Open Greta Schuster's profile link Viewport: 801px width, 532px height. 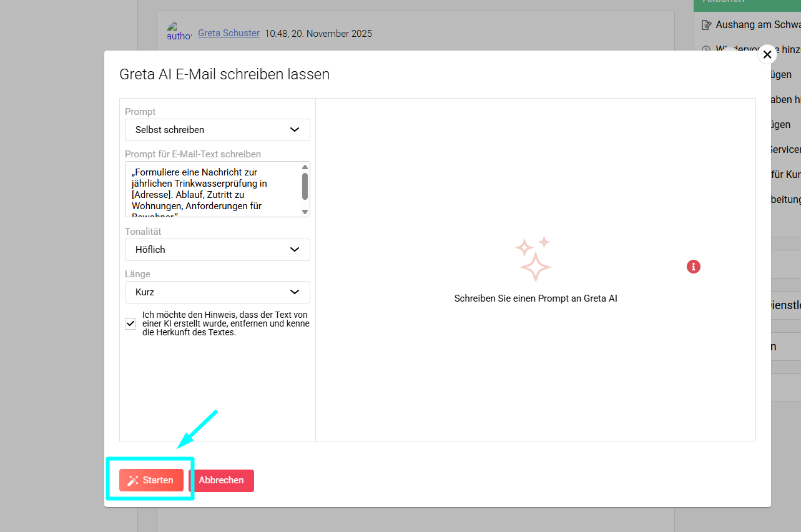[229, 33]
